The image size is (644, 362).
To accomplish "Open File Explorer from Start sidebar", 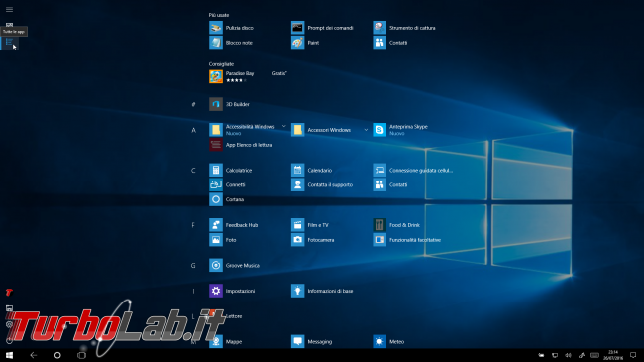I will click(9, 308).
